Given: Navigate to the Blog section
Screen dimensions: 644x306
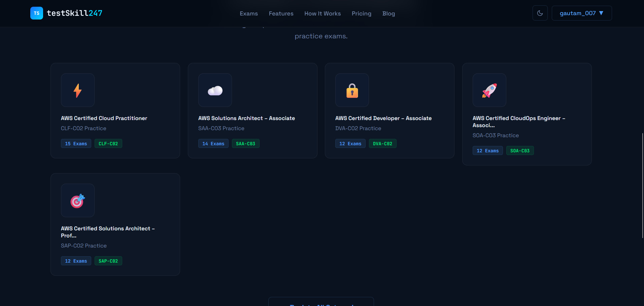Looking at the screenshot, I should [x=388, y=13].
